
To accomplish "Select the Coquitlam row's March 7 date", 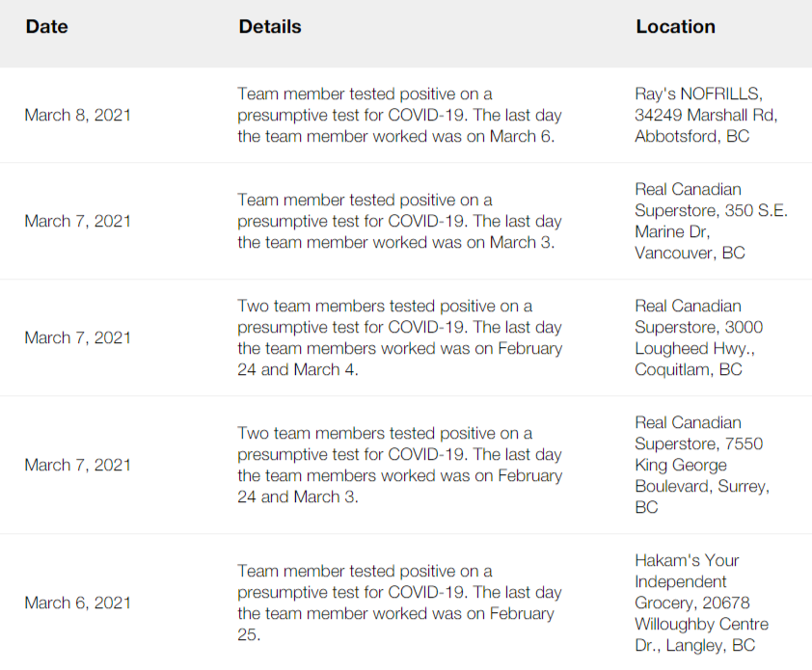I will coord(78,337).
